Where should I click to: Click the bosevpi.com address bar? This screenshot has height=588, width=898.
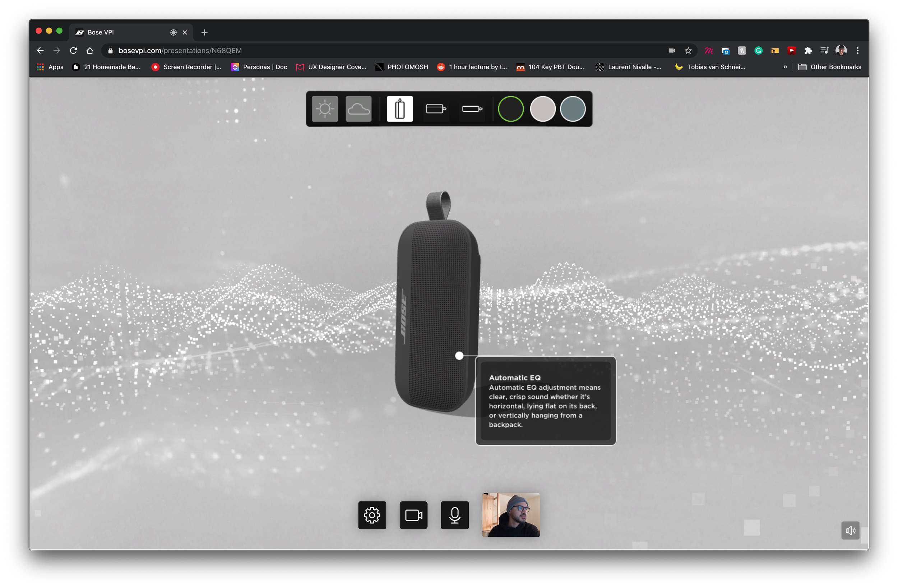[399, 51]
